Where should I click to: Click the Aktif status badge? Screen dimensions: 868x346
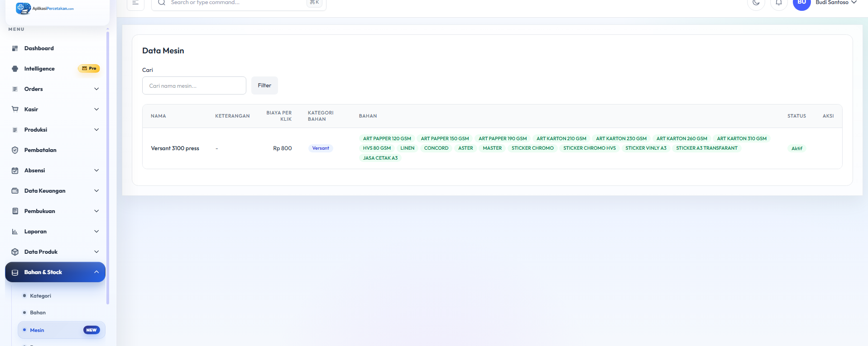click(797, 148)
